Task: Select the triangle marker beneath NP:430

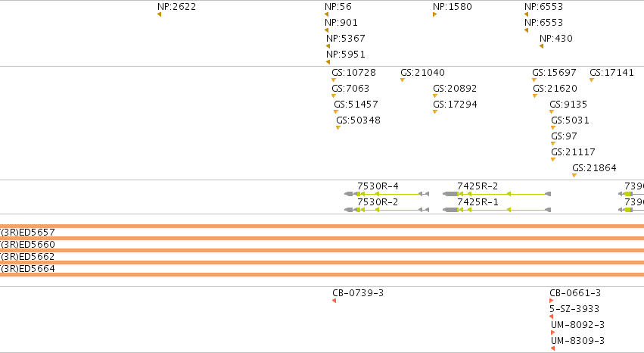Action: tap(541, 46)
